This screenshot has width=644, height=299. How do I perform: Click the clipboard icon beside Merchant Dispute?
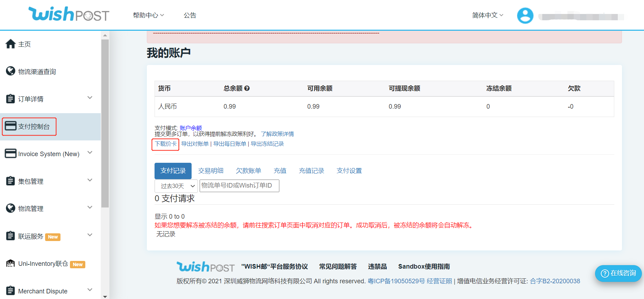click(x=10, y=291)
